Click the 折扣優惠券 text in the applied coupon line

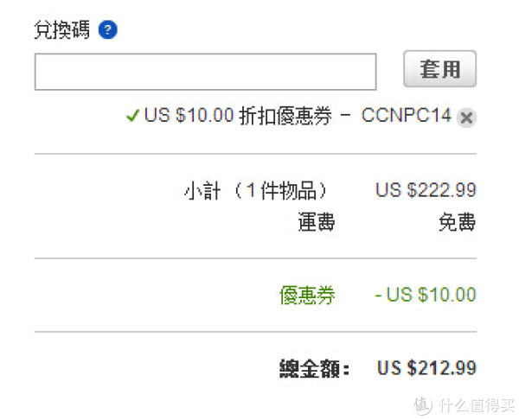click(x=285, y=116)
